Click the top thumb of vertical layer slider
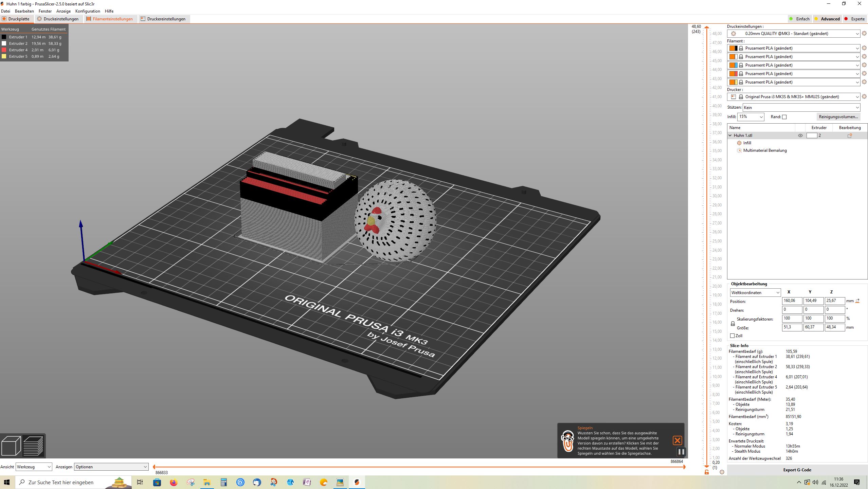Viewport: 868px width, 489px height. click(707, 28)
